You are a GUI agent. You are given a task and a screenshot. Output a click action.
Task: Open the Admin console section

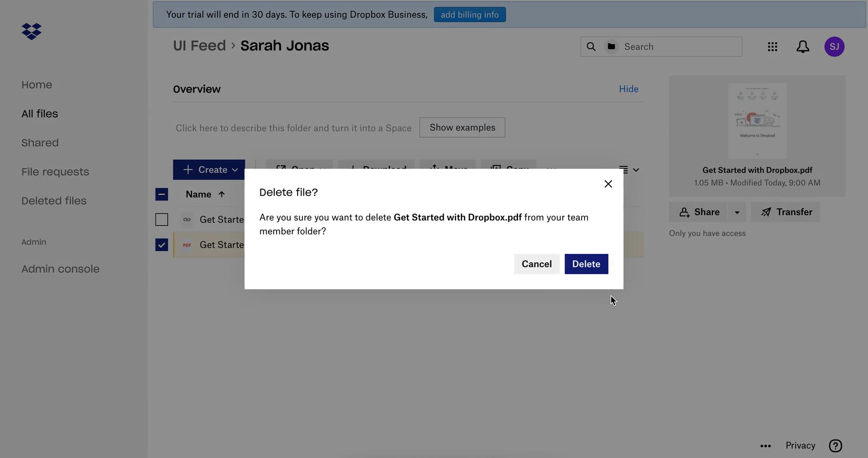click(60, 269)
